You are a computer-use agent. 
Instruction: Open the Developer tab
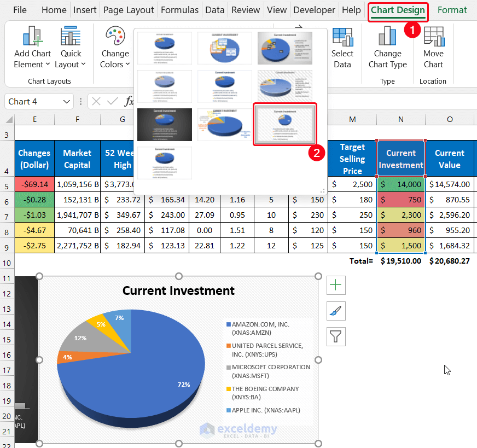point(314,10)
